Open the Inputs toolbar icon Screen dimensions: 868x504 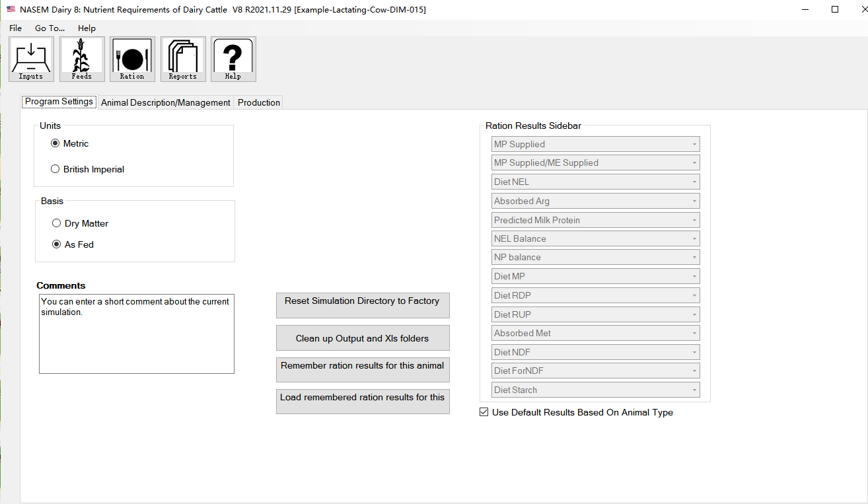(x=31, y=59)
